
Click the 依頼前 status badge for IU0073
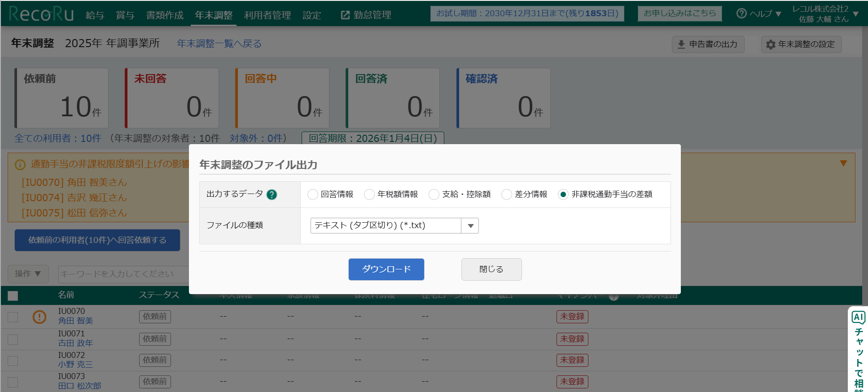pos(155,382)
